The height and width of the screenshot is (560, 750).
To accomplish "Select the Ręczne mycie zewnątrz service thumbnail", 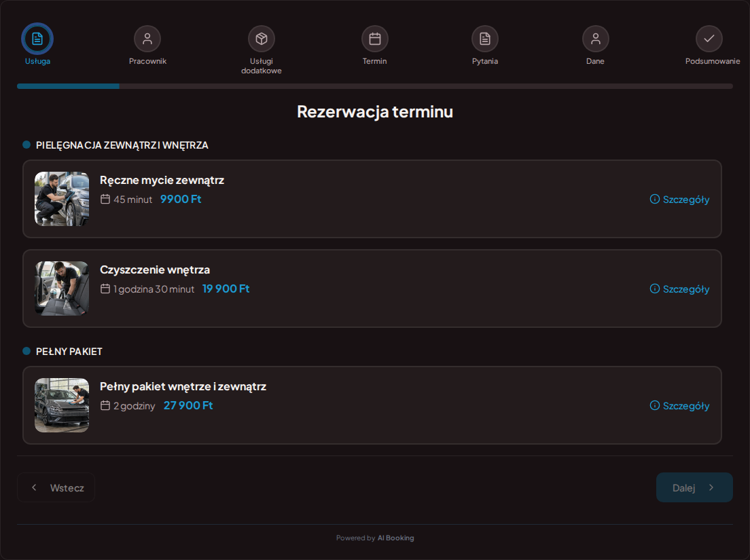I will coord(62,199).
